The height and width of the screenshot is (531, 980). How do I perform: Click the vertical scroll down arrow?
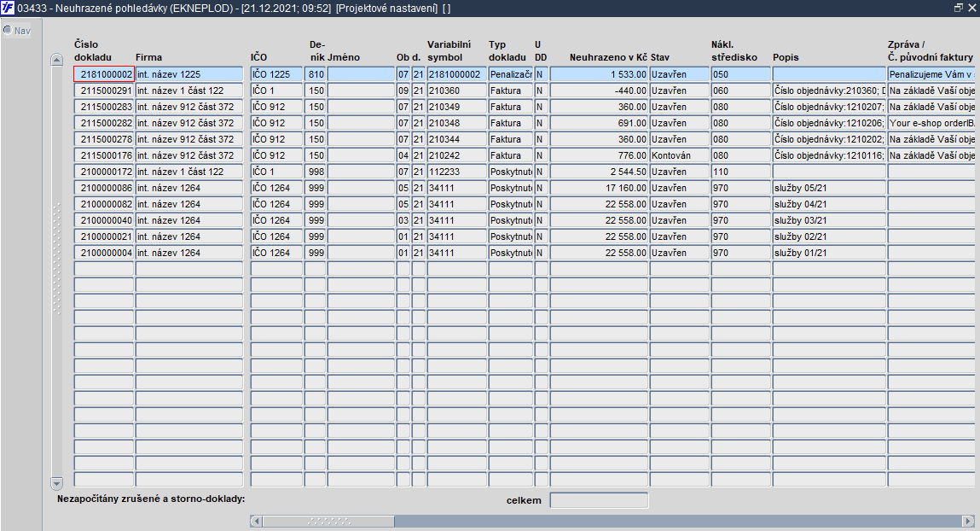tap(57, 483)
